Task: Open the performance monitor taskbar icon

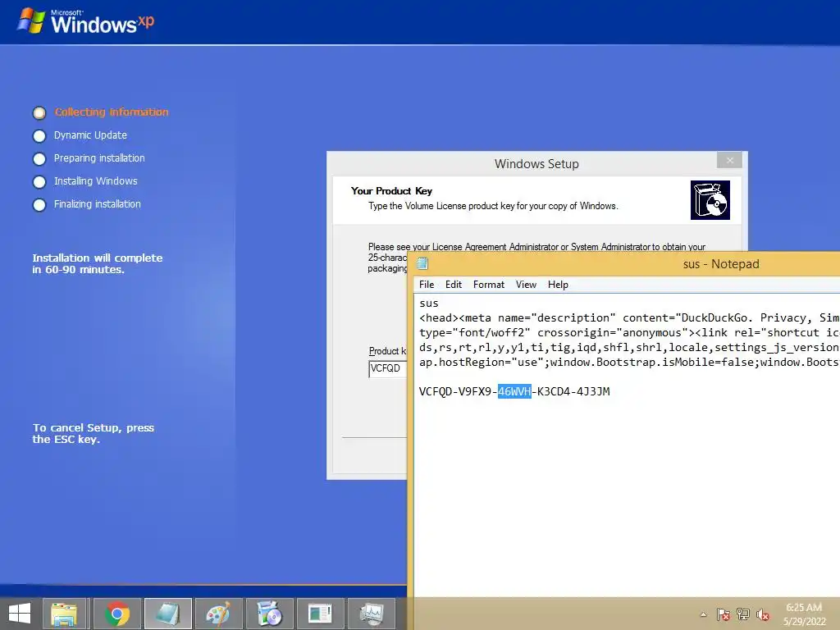Action: [x=372, y=614]
